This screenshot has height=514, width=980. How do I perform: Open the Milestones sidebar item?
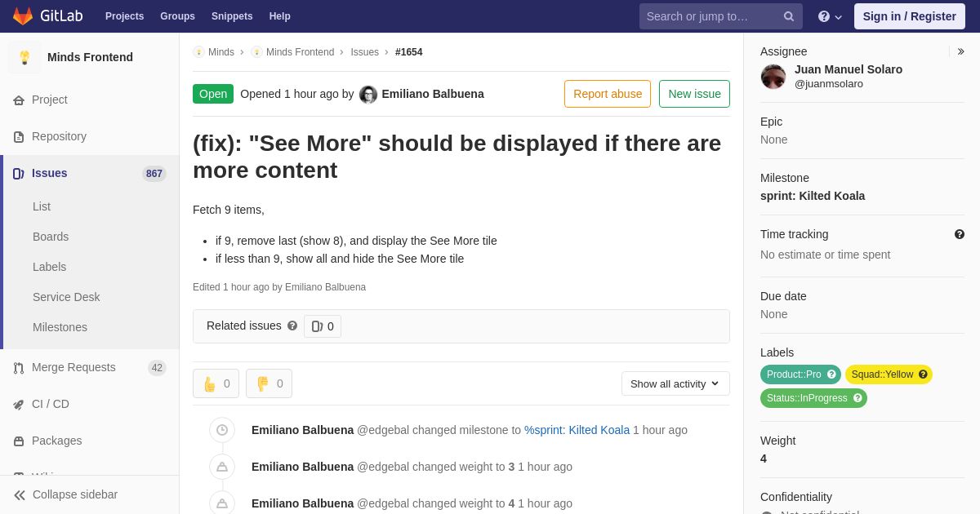coord(60,327)
